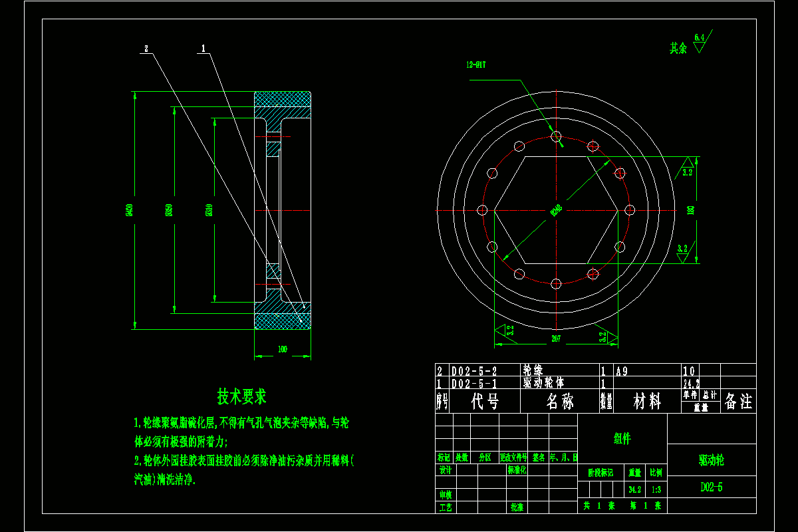Click the 驱动轮 drawing title above D02-5
This screenshot has height=532, width=798.
[711, 460]
